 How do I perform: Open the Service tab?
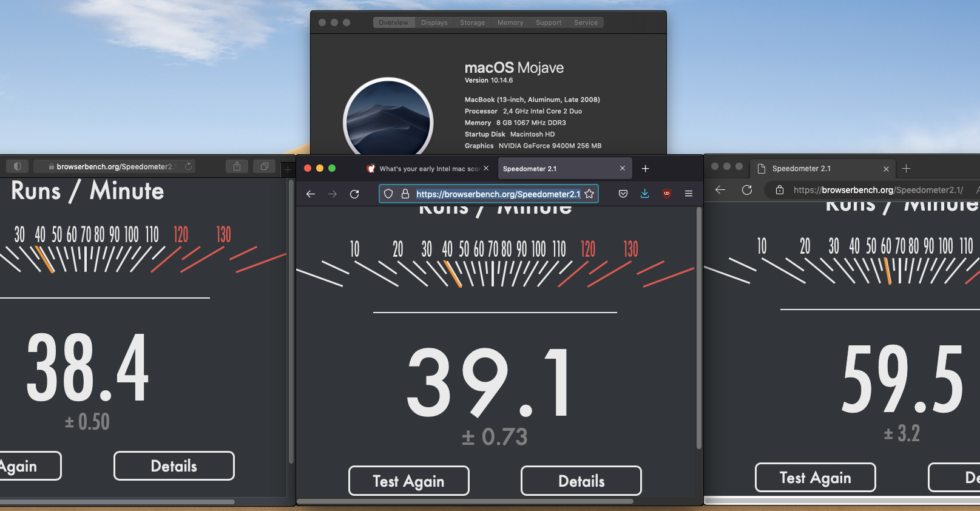[x=586, y=22]
